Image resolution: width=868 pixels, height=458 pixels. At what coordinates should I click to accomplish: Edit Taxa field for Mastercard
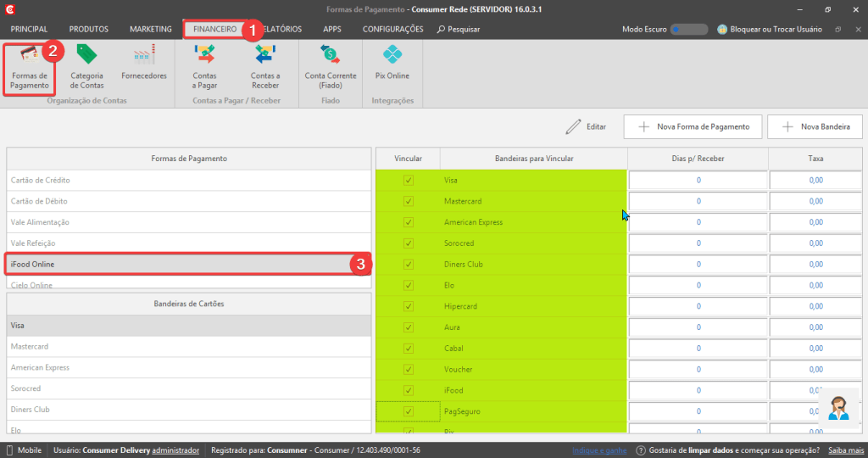tap(815, 201)
